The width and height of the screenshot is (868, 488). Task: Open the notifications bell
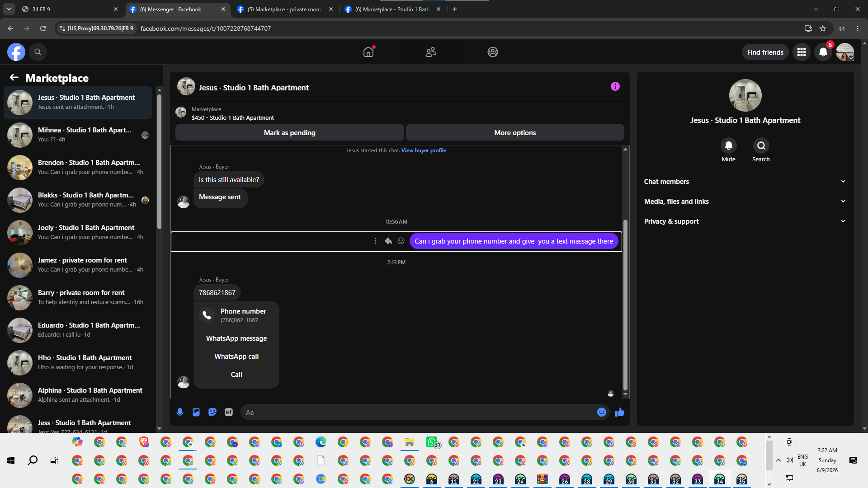click(x=823, y=52)
